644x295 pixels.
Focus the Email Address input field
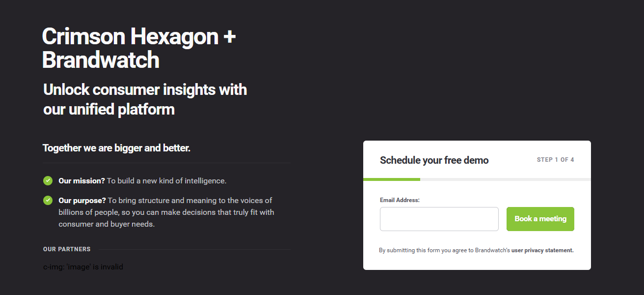[x=439, y=219]
